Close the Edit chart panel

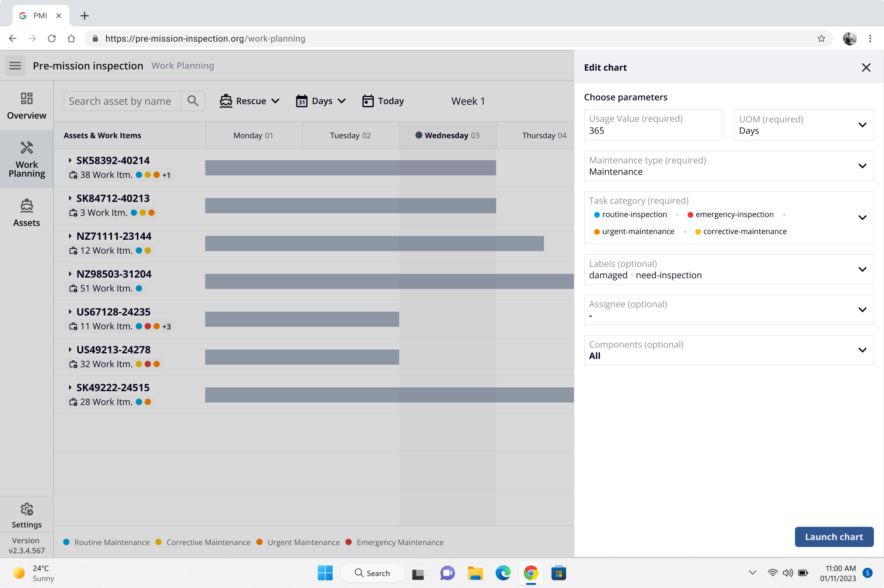(x=866, y=68)
